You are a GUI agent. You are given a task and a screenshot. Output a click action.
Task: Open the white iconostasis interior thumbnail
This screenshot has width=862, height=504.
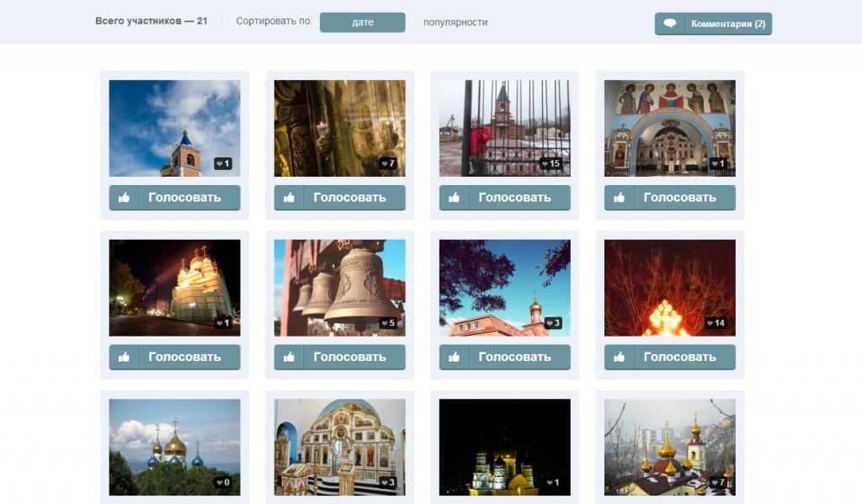339,446
